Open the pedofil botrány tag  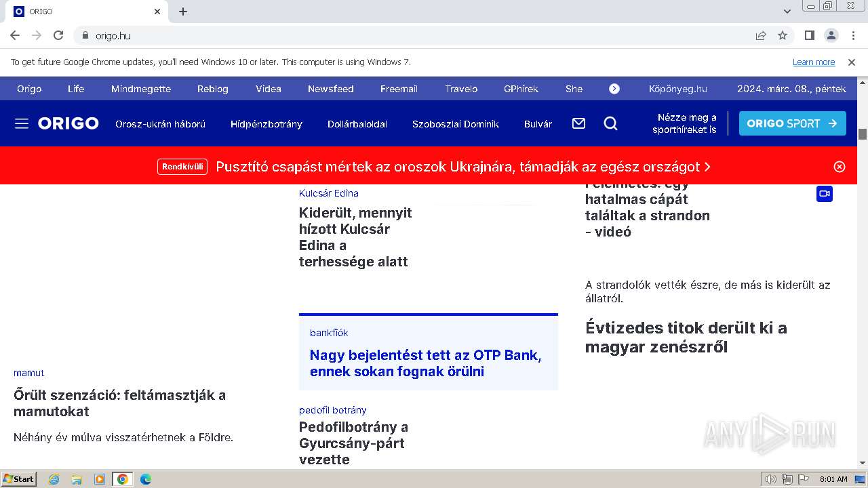333,410
